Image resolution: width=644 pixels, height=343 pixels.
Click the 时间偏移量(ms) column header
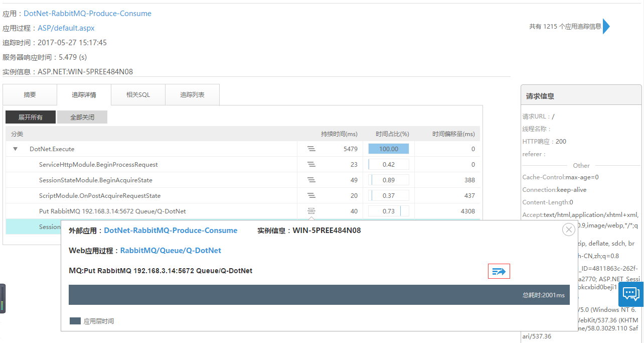(x=453, y=134)
